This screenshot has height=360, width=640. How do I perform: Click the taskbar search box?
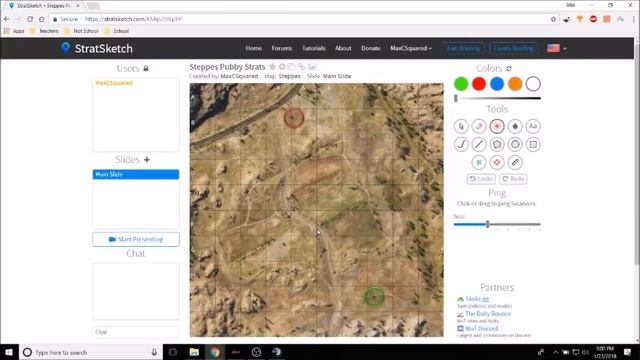click(x=91, y=352)
